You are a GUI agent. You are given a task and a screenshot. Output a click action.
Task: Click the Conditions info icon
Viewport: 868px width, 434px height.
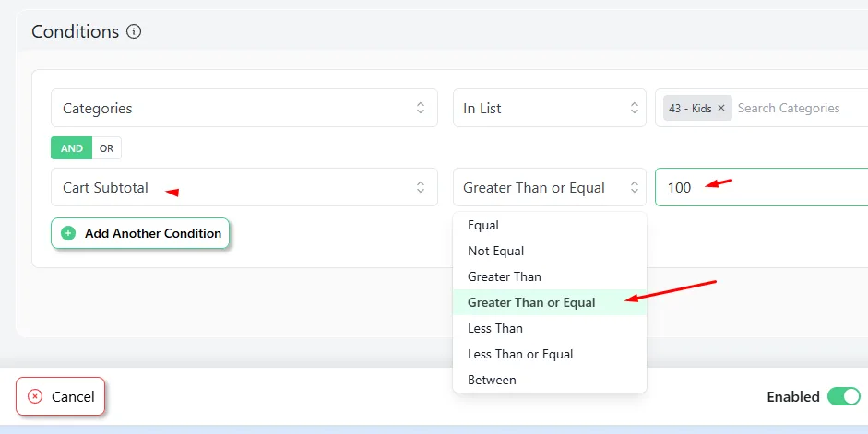[x=134, y=31]
